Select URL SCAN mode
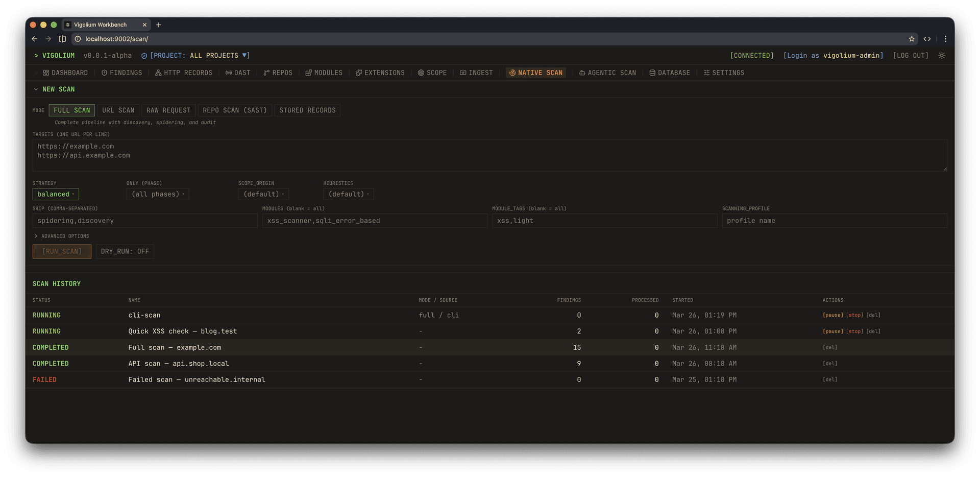This screenshot has width=980, height=477. [x=118, y=110]
